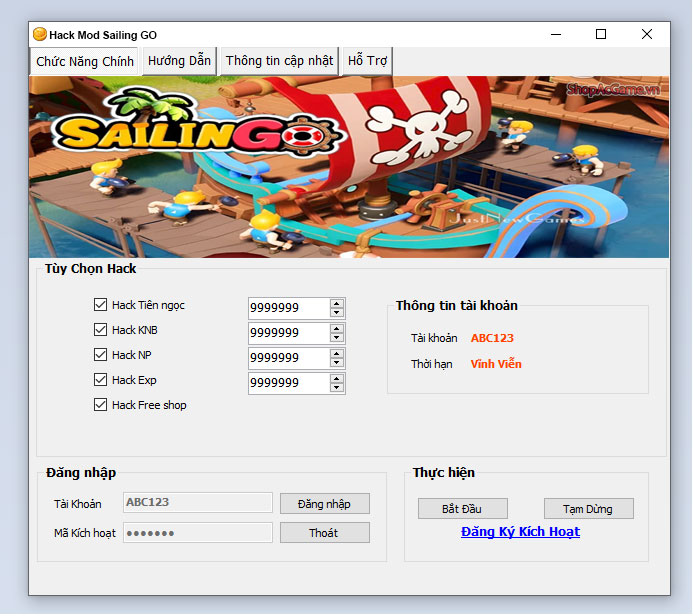693x616 pixels.
Task: Maximize the Hack Mod Sailing GO window
Action: (601, 34)
